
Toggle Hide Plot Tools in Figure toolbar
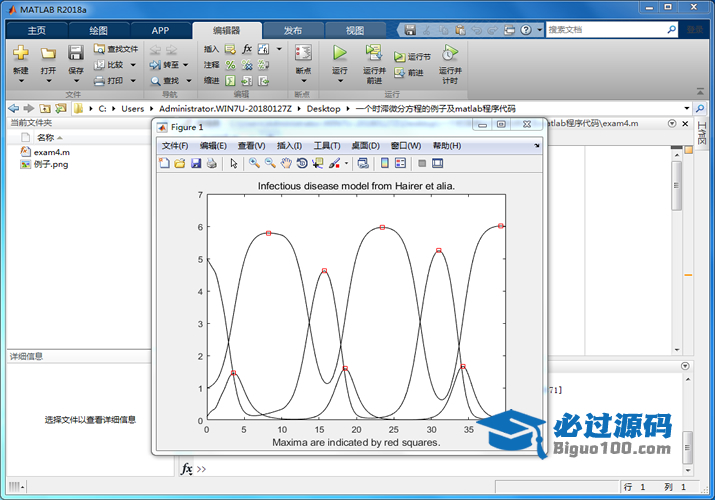[x=422, y=163]
